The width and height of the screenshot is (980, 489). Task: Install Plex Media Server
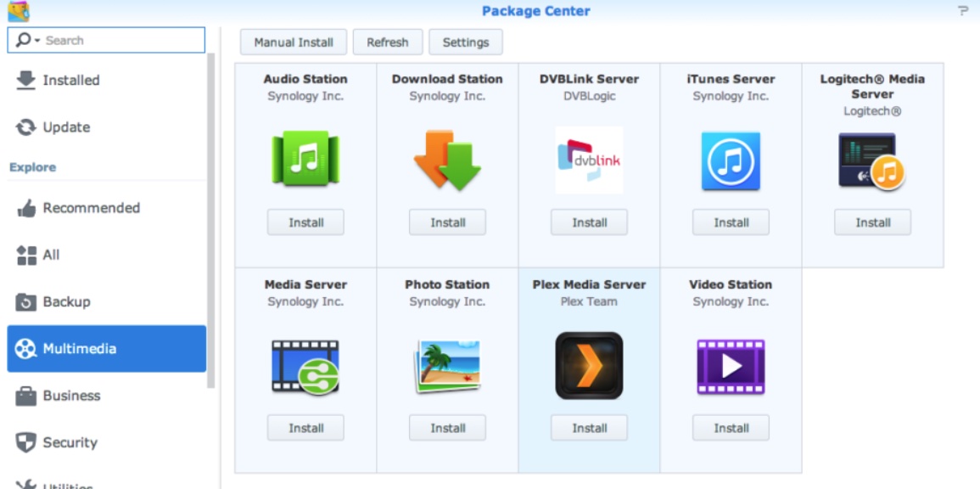tap(589, 428)
